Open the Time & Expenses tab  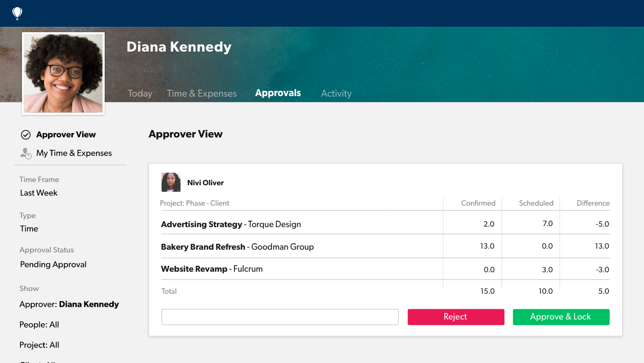click(202, 93)
